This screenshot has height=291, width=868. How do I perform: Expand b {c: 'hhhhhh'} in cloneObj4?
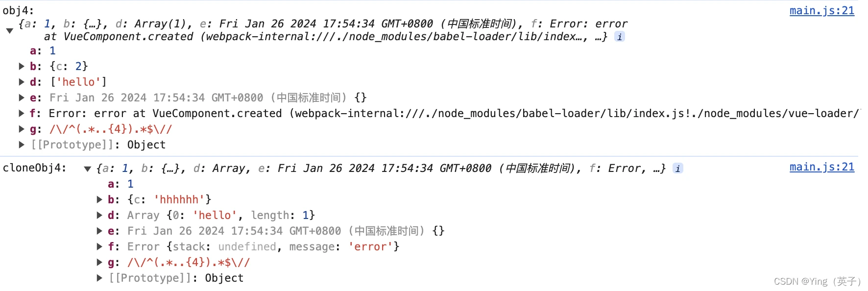coord(99,199)
